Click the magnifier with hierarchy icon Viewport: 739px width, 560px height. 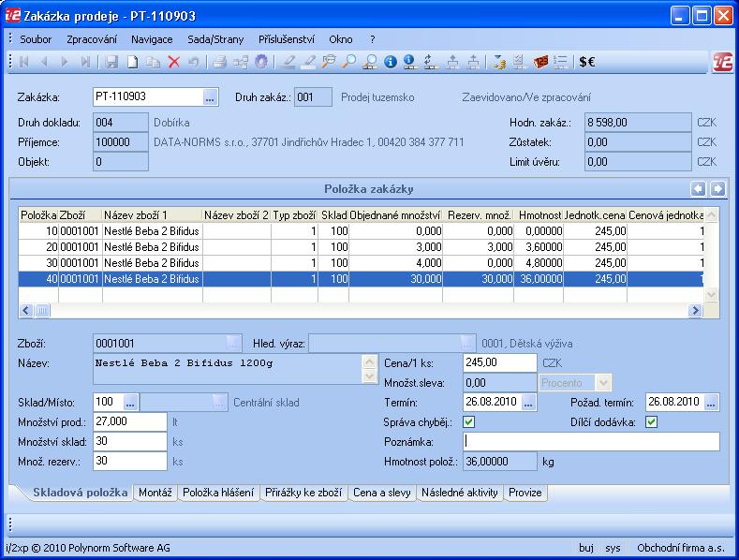[370, 62]
